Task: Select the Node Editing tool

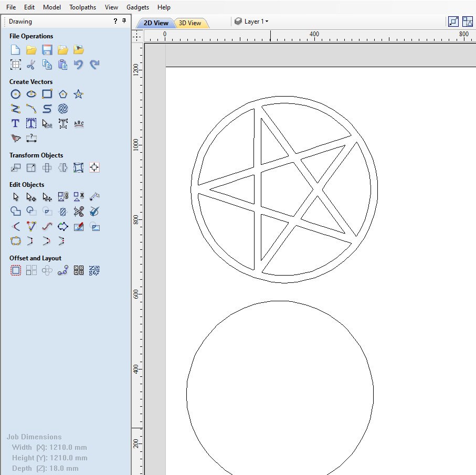Action: [x=31, y=196]
